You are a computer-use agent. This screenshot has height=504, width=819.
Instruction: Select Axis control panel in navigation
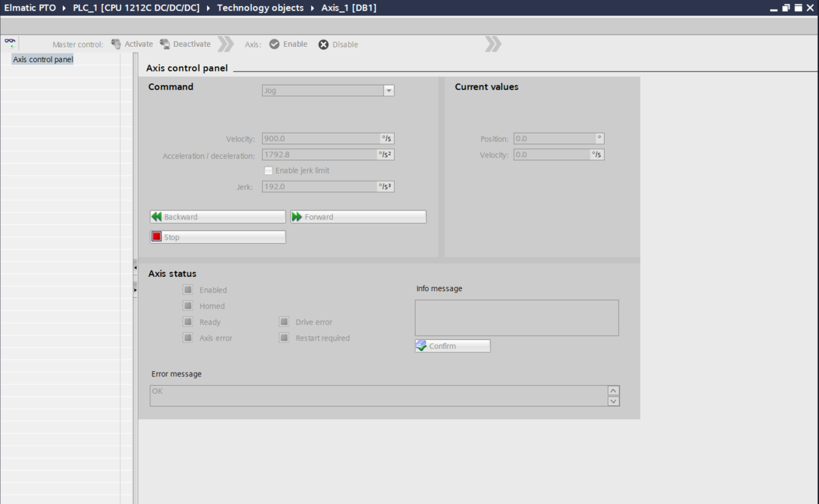(43, 59)
